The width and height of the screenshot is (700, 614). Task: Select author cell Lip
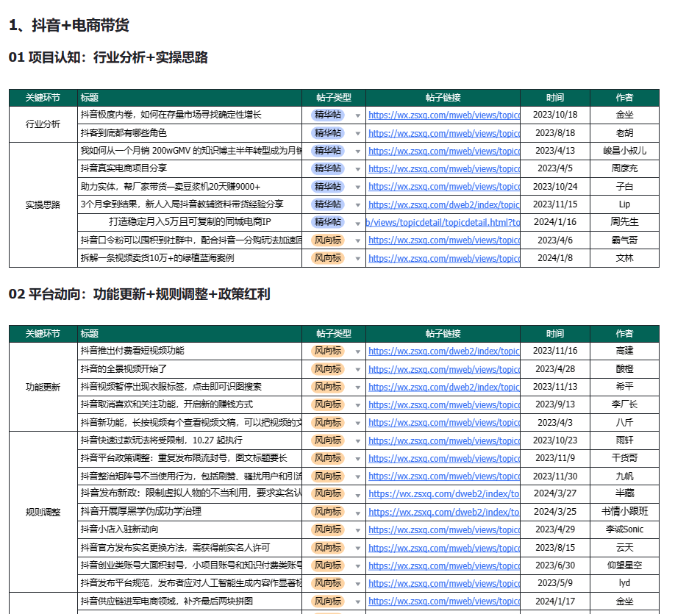coord(624,204)
